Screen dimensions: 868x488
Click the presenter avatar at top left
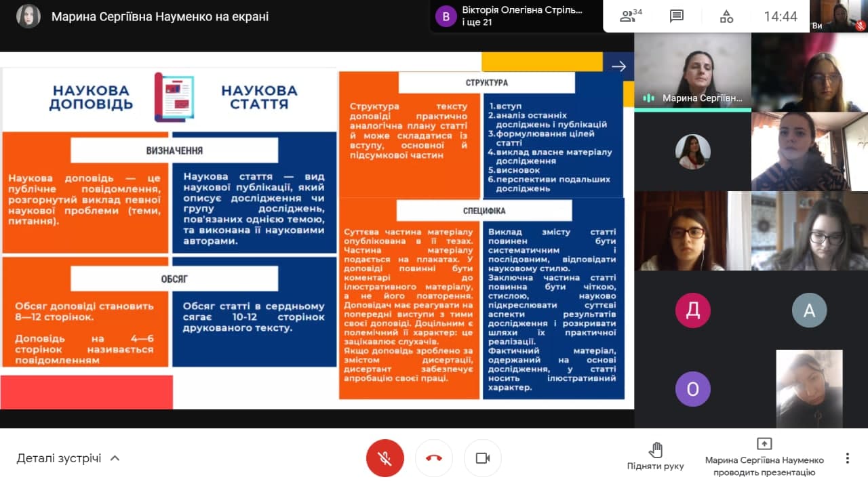[28, 16]
